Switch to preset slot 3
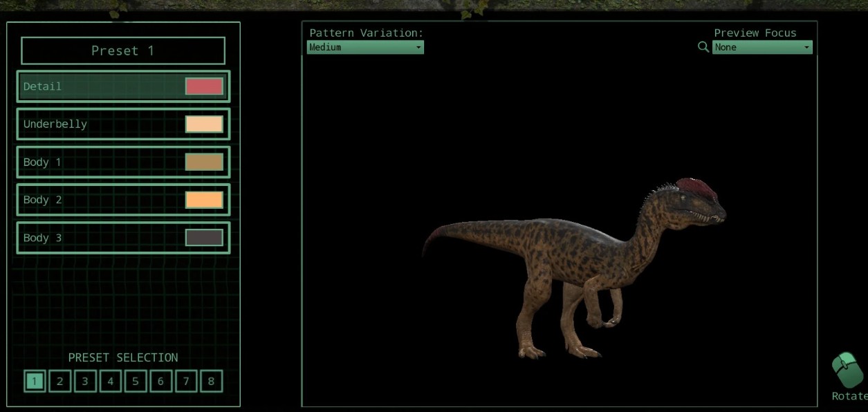 click(x=85, y=381)
